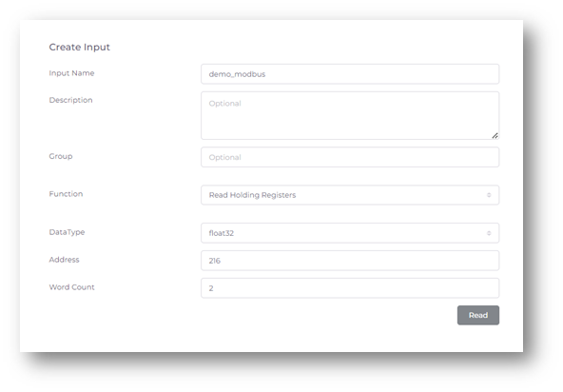Click the Function dropdown's up-down arrow icon

[489, 195]
